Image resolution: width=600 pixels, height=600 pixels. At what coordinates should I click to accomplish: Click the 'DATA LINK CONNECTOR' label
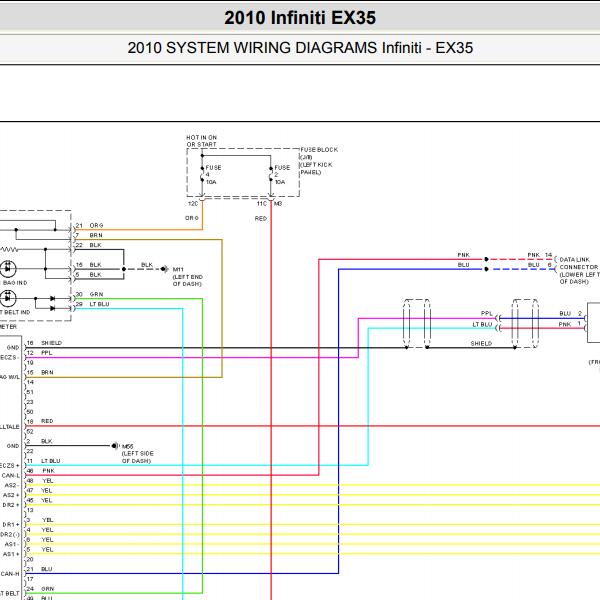pos(579,271)
